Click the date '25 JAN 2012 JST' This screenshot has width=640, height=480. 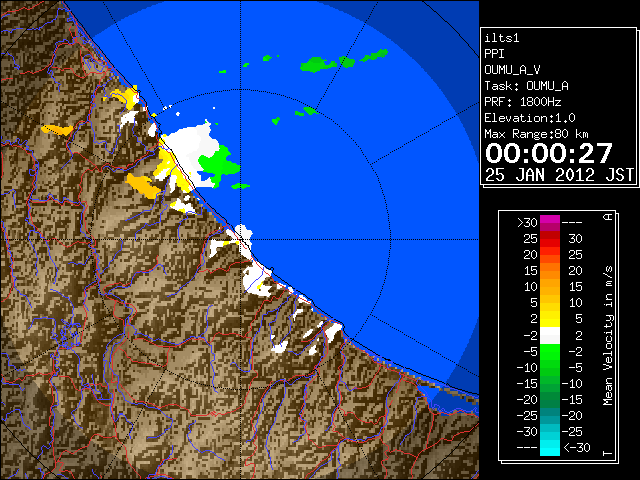(x=559, y=175)
